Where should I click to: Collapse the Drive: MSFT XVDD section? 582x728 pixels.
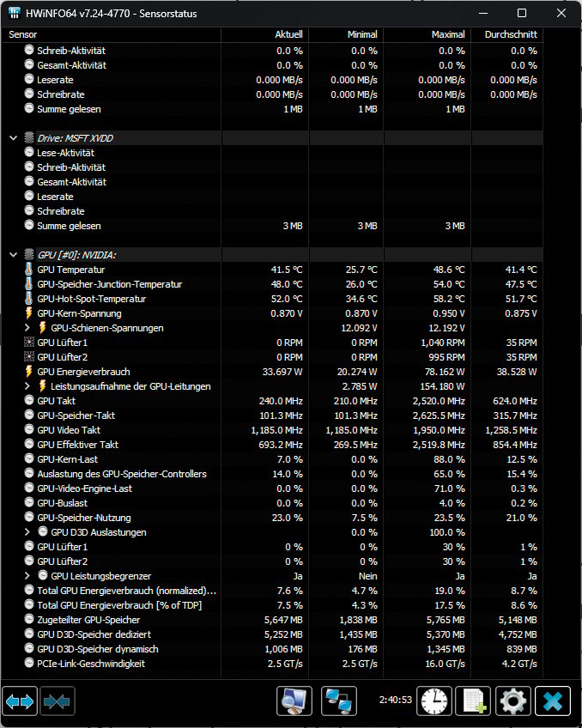tap(14, 138)
